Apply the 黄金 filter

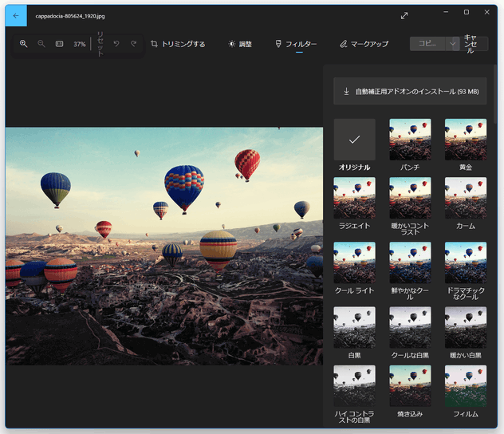pos(466,140)
